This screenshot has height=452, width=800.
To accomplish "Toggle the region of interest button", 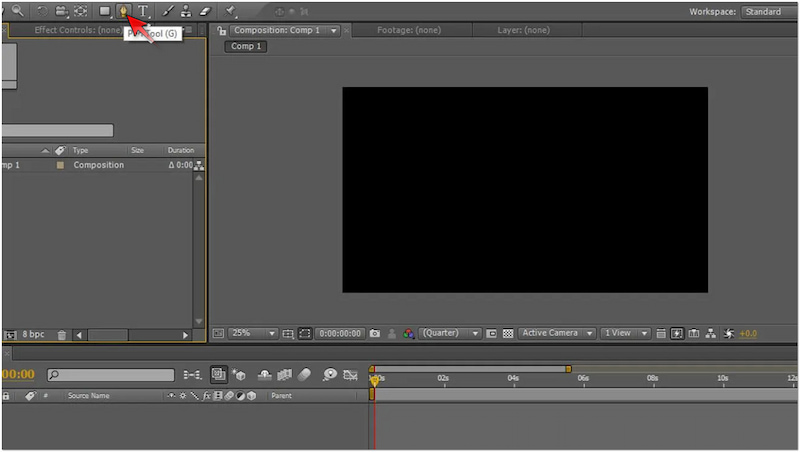I will (491, 333).
